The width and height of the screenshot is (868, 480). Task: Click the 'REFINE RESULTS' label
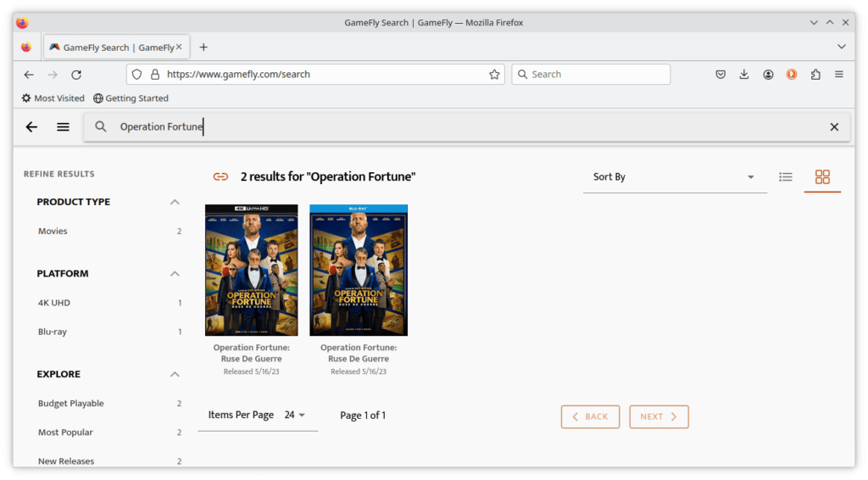(59, 174)
